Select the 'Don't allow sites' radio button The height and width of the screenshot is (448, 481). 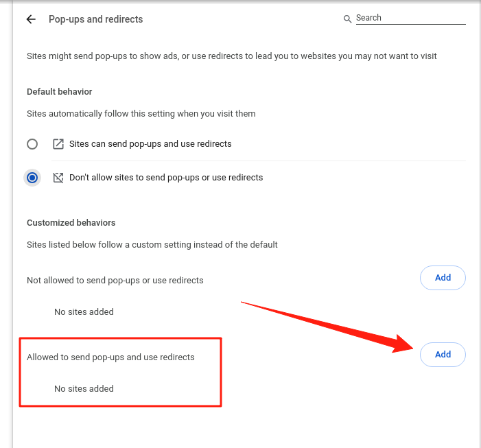pos(32,178)
